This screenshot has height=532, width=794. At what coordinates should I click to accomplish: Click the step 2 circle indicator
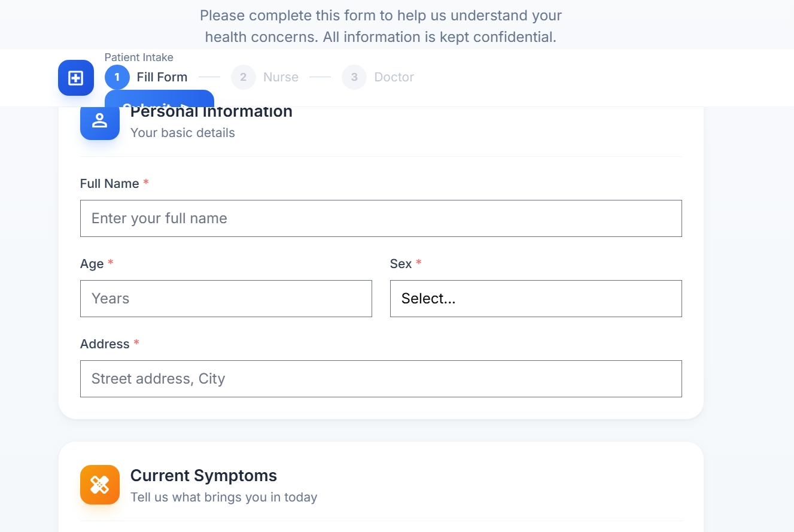244,77
